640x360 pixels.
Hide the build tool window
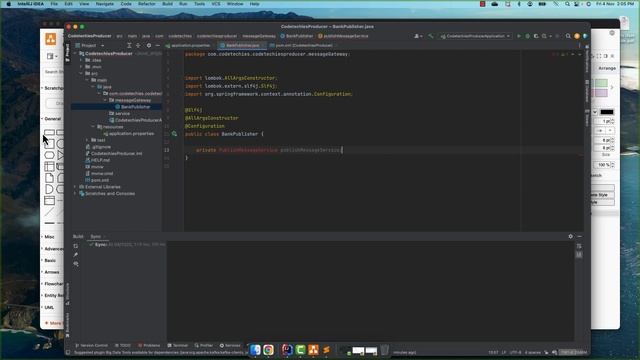[579, 236]
